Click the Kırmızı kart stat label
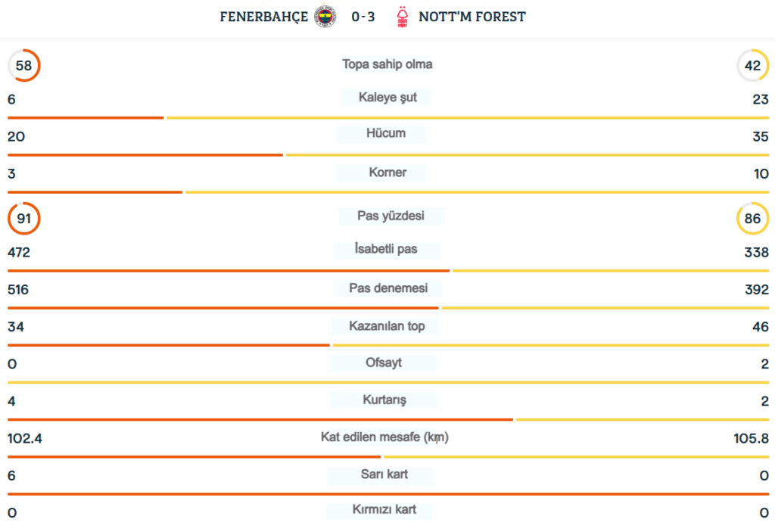This screenshot has height=532, width=775. 384,510
